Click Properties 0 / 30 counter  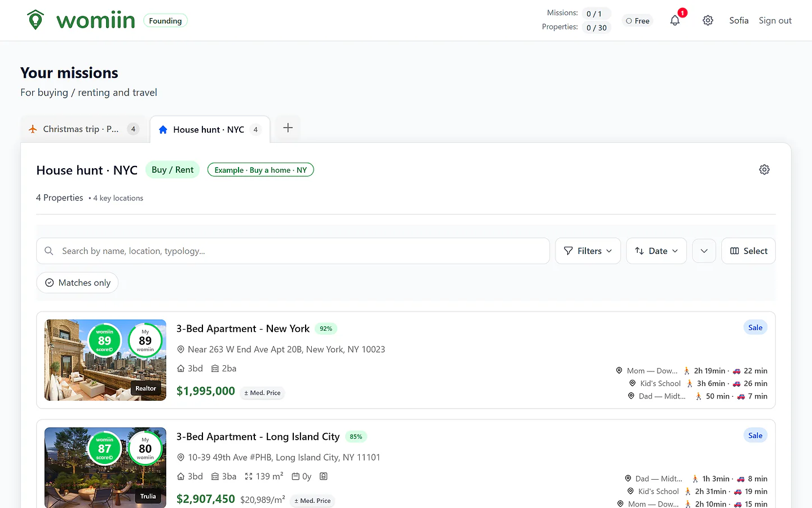[x=597, y=28]
